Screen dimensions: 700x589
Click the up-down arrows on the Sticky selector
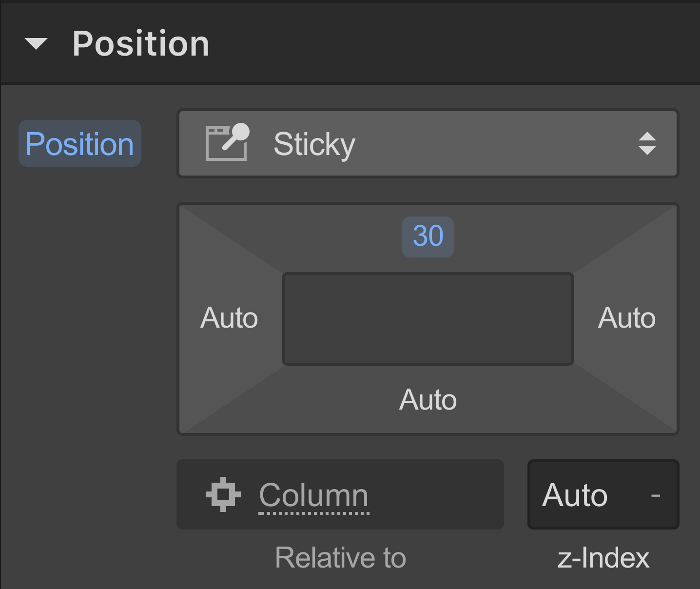click(647, 143)
